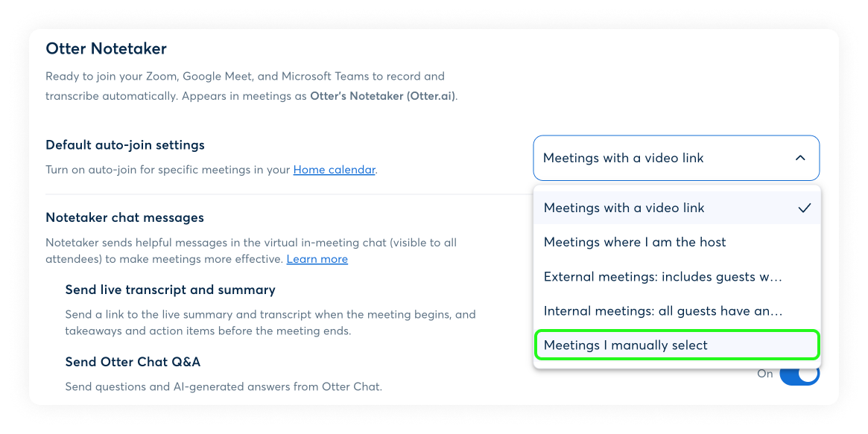
Task: Click the 'Send Otter Chat Q&A' title
Action: (133, 363)
